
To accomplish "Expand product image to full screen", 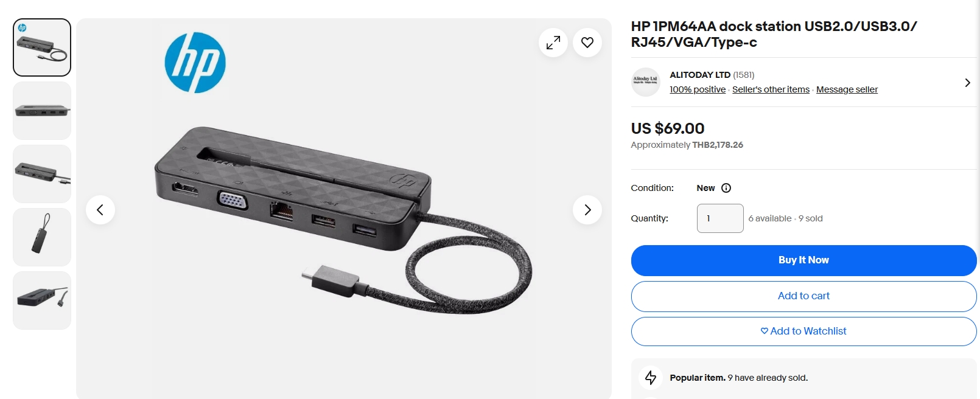I will point(553,43).
